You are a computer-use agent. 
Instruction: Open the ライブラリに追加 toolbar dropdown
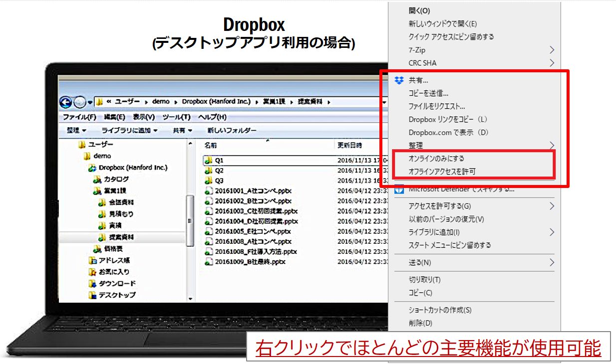point(130,130)
